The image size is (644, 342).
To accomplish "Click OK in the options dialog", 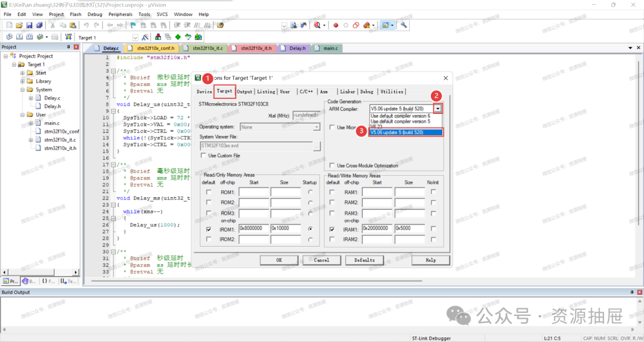I will tap(279, 260).
